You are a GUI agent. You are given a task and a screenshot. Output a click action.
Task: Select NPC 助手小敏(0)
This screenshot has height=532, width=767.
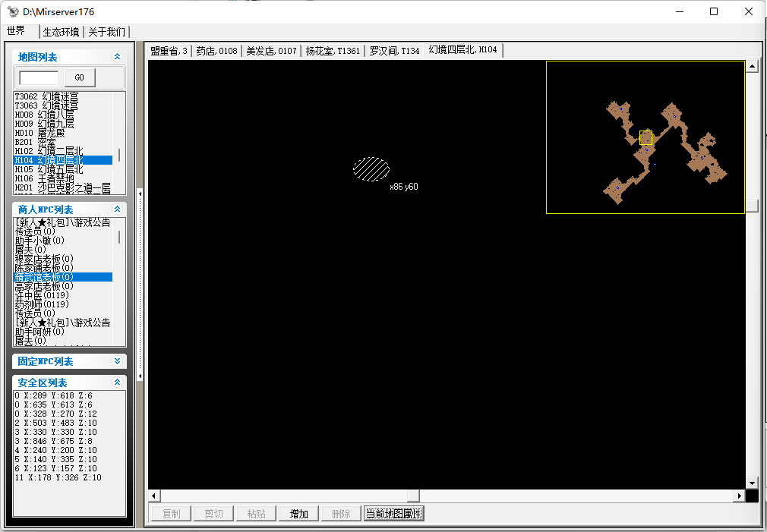click(x=62, y=241)
